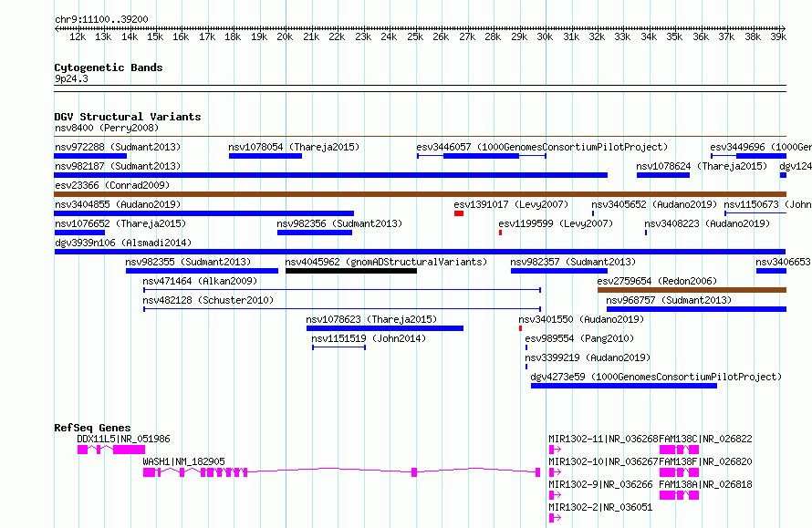Open the DDX11L5|NR_051986 gene label

coord(123,439)
